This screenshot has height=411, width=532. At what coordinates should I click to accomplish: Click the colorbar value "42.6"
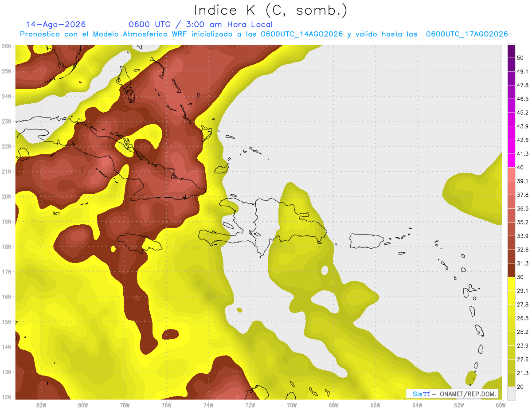(x=523, y=140)
